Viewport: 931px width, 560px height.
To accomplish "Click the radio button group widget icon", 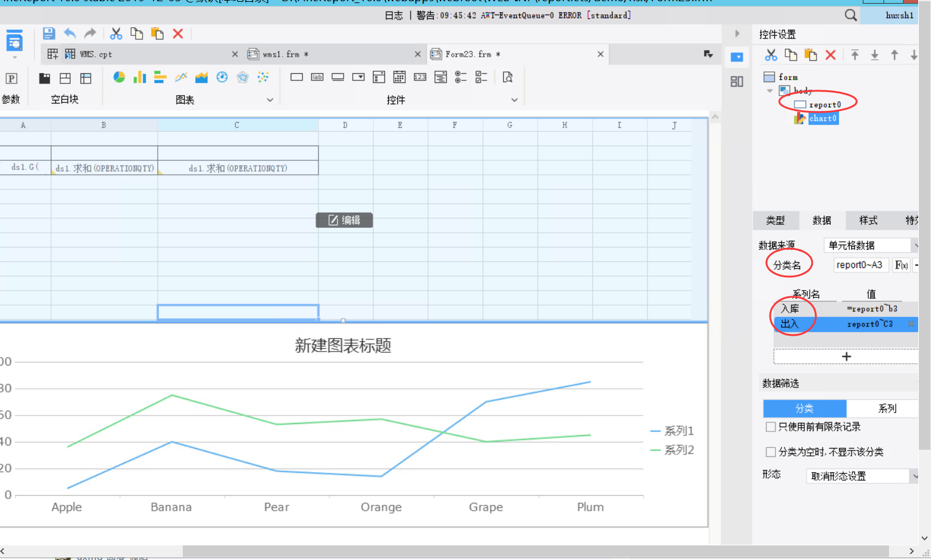I will (x=461, y=77).
